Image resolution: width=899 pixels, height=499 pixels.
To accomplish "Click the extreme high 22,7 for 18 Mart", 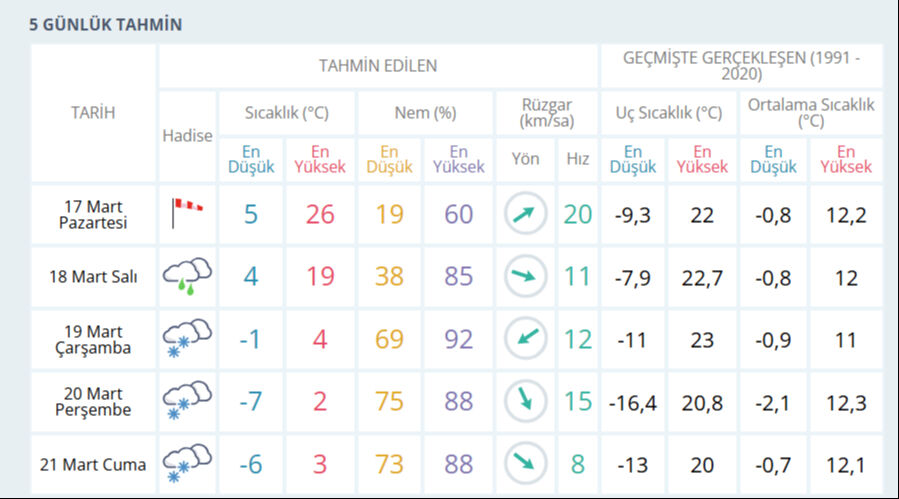I will coord(702,278).
